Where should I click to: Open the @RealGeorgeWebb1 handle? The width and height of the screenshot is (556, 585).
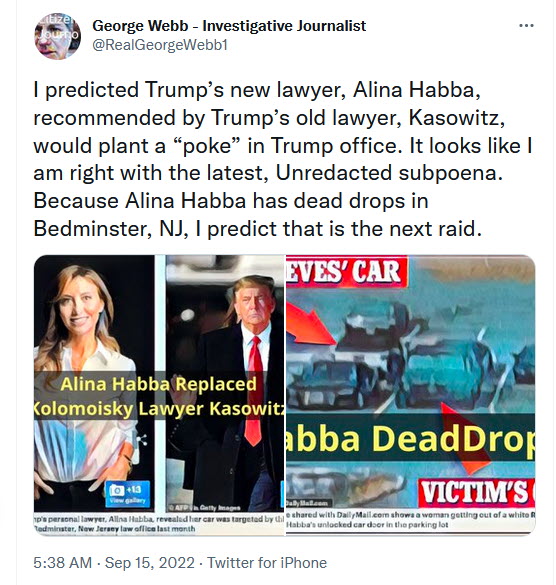click(160, 45)
